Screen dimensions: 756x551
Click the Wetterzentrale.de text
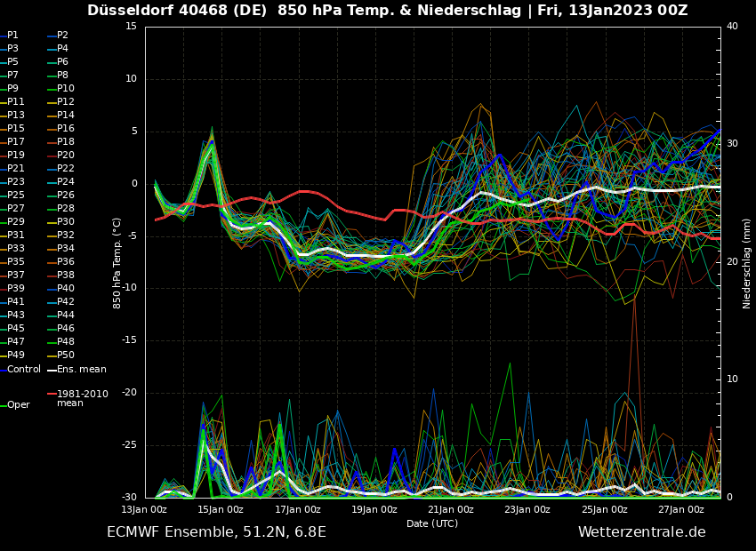pos(641,532)
